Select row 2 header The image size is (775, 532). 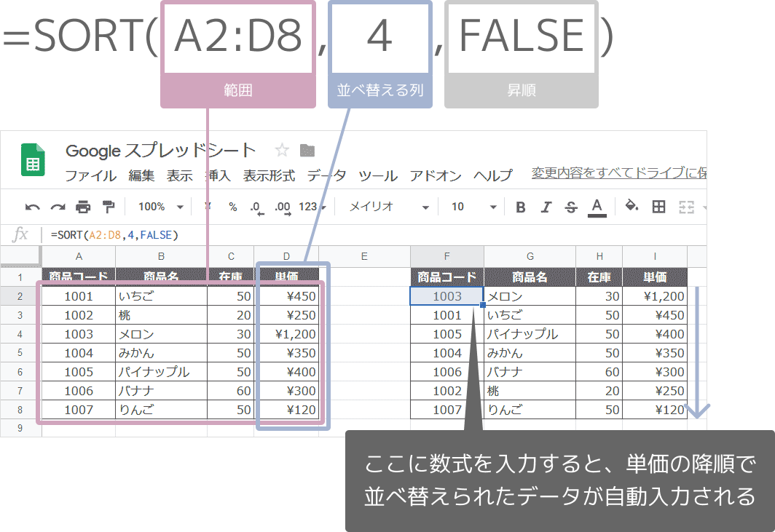coord(20,296)
